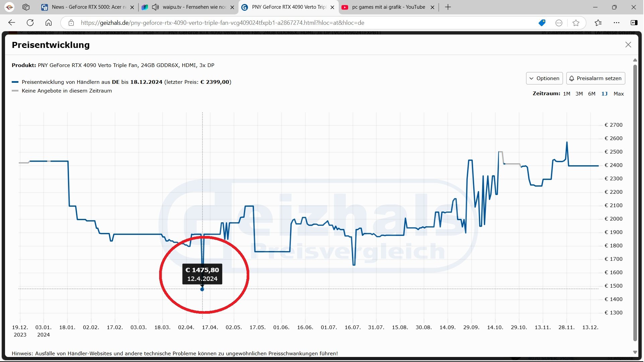Open the browser three-dot settings menu
The height and width of the screenshot is (362, 644).
tap(617, 23)
